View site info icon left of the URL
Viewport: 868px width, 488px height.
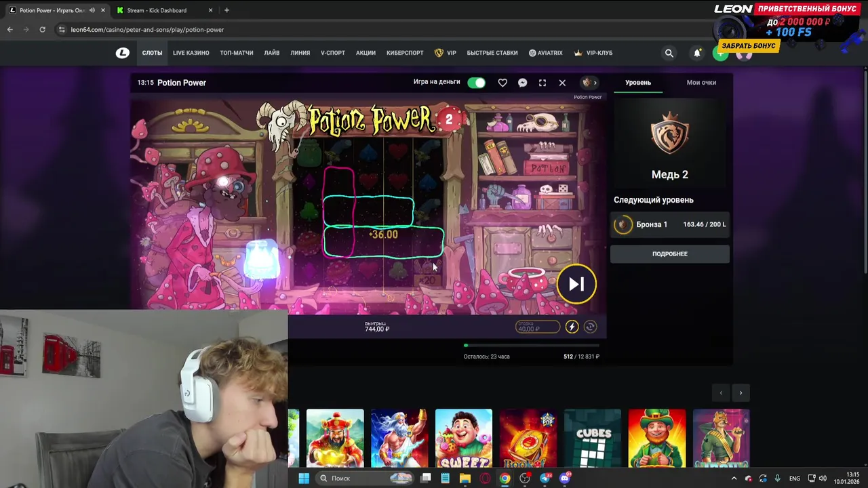pos(62,30)
